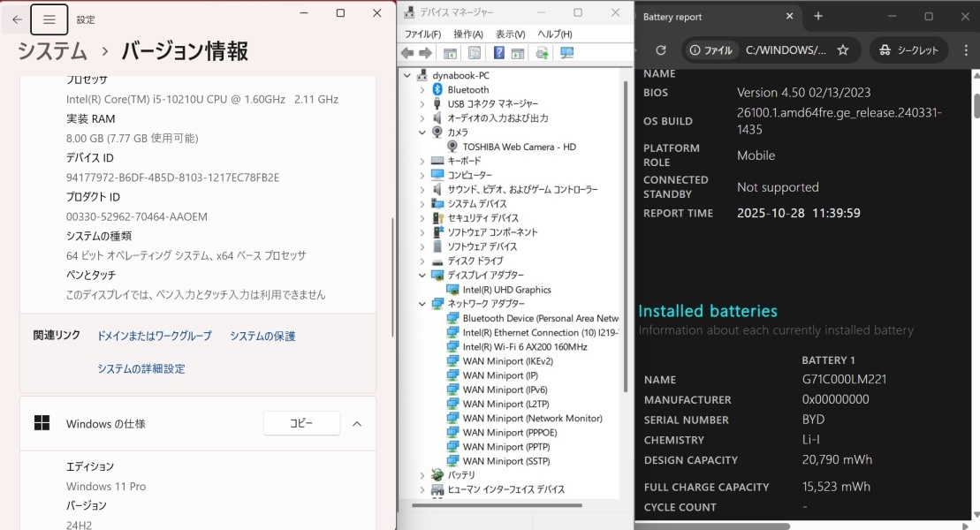Collapse the Windows の仕様 section chevron
This screenshot has width=980, height=530.
[x=357, y=423]
